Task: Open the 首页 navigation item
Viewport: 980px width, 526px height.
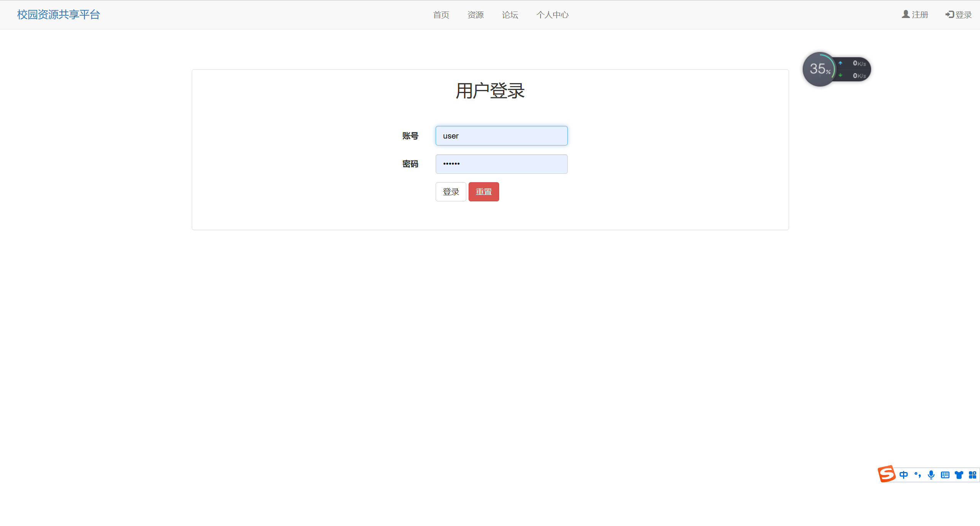Action: click(441, 15)
